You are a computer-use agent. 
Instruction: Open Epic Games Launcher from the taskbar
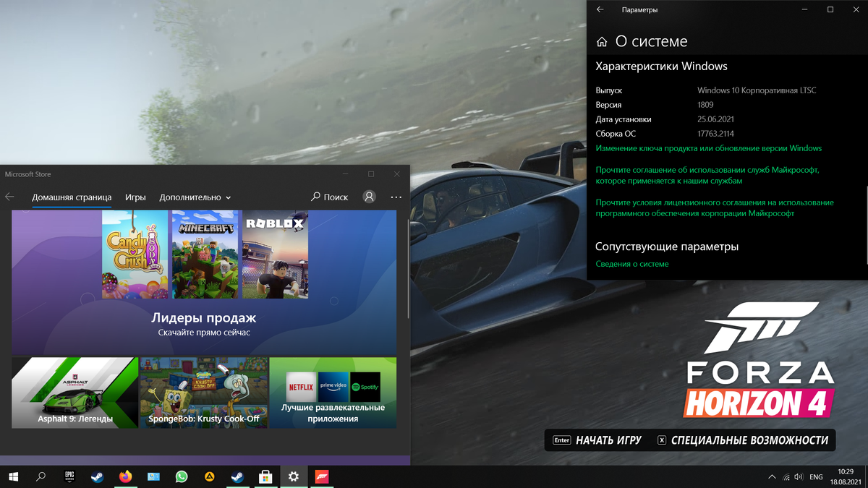coord(68,476)
